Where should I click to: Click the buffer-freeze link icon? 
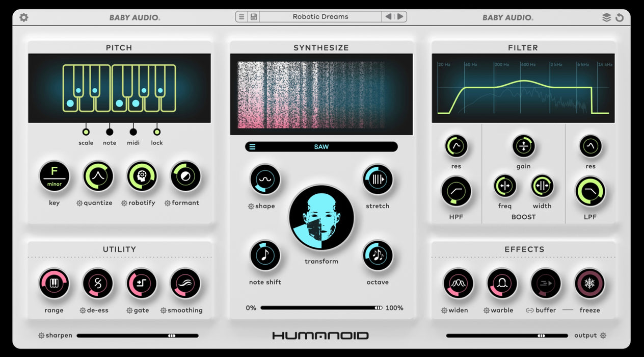point(529,310)
